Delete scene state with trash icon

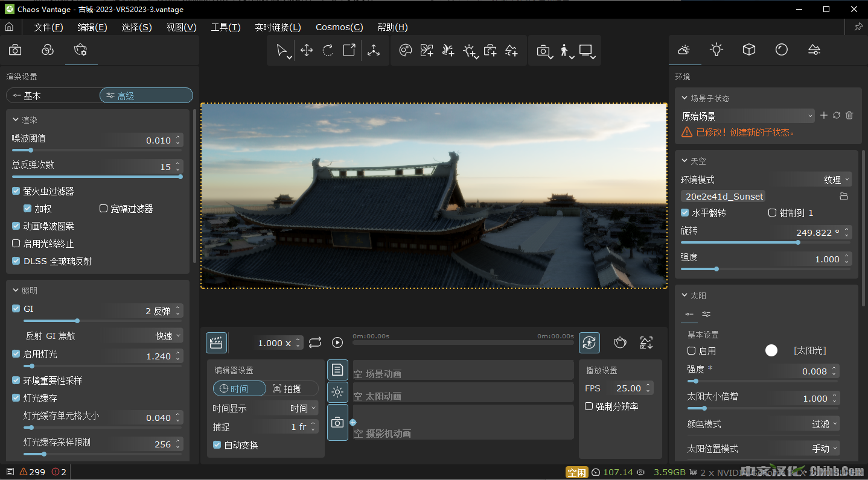point(849,116)
